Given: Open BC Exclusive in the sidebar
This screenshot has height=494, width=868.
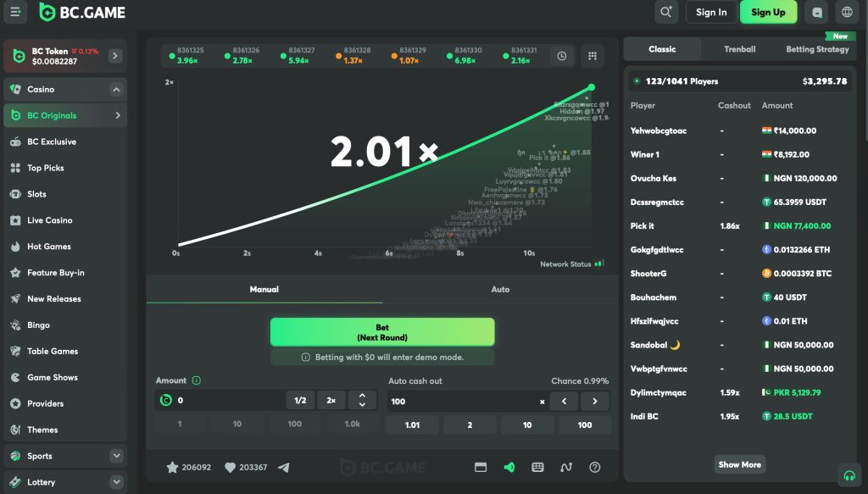Looking at the screenshot, I should (x=65, y=142).
